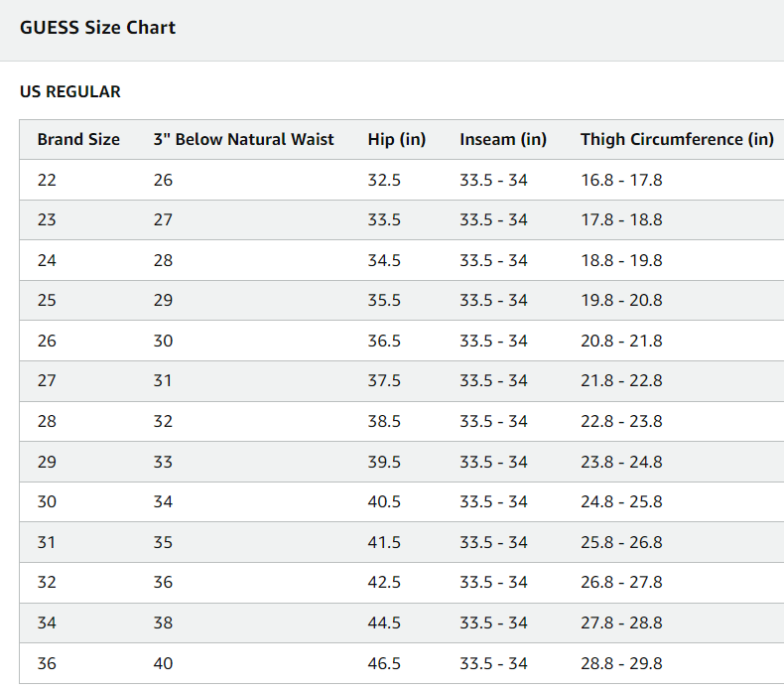Click inseam 33.5 - 34 in size 36 row
784x691 pixels.
493,663
